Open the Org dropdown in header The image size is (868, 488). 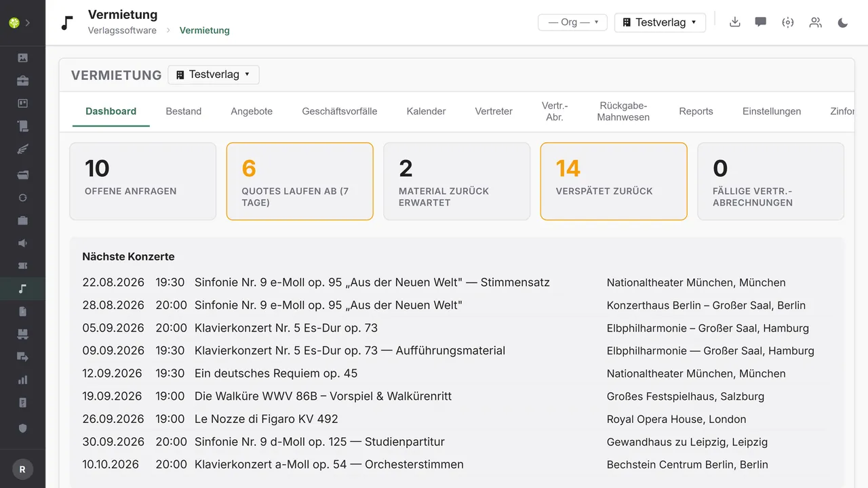pyautogui.click(x=572, y=22)
